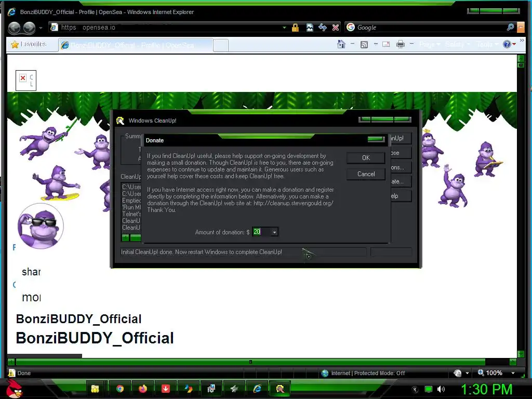Click the blue Help question mark icon

[507, 44]
